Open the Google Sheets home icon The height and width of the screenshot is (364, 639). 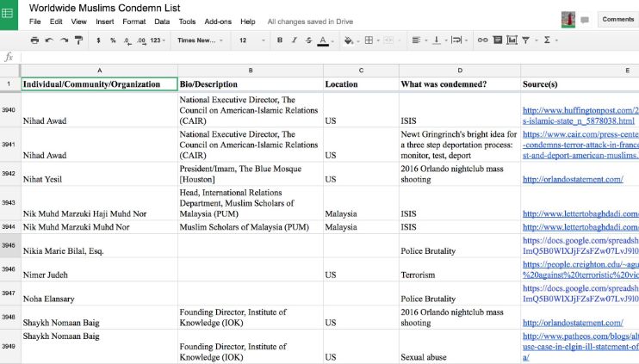click(10, 15)
